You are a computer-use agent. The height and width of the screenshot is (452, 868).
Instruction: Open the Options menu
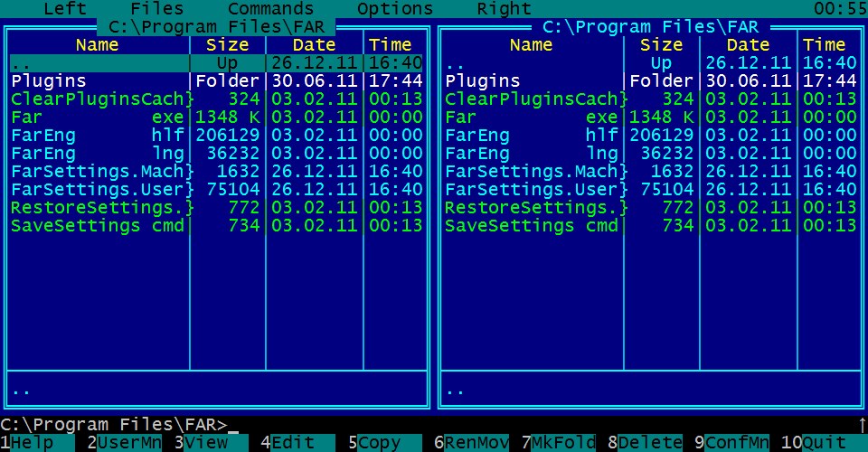pos(395,8)
